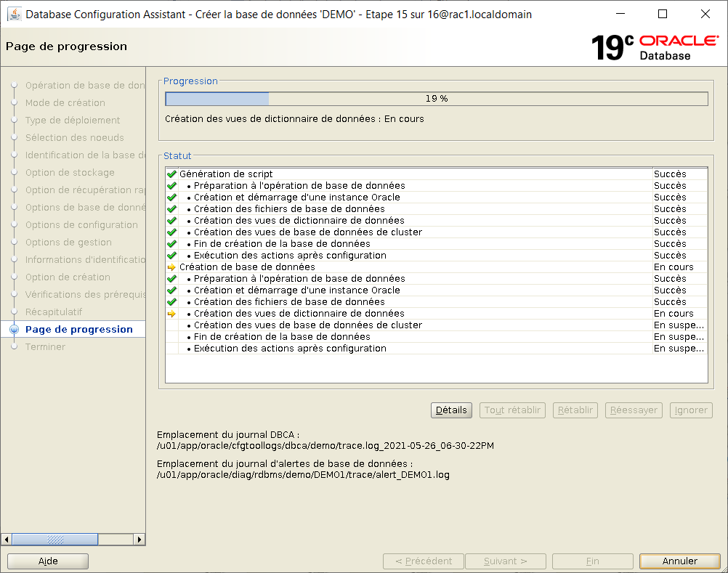Open help with the Aide button
This screenshot has width=728, height=573.
(48, 561)
